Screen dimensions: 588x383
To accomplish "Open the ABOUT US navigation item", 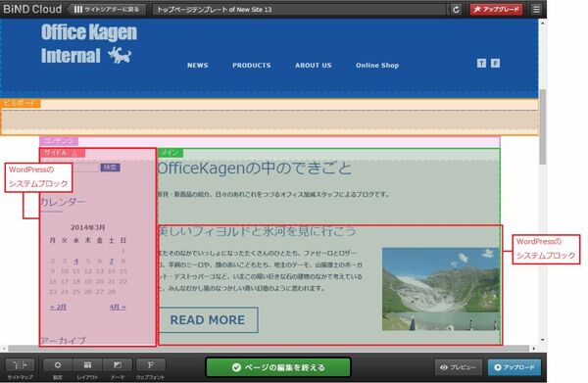I will 314,66.
